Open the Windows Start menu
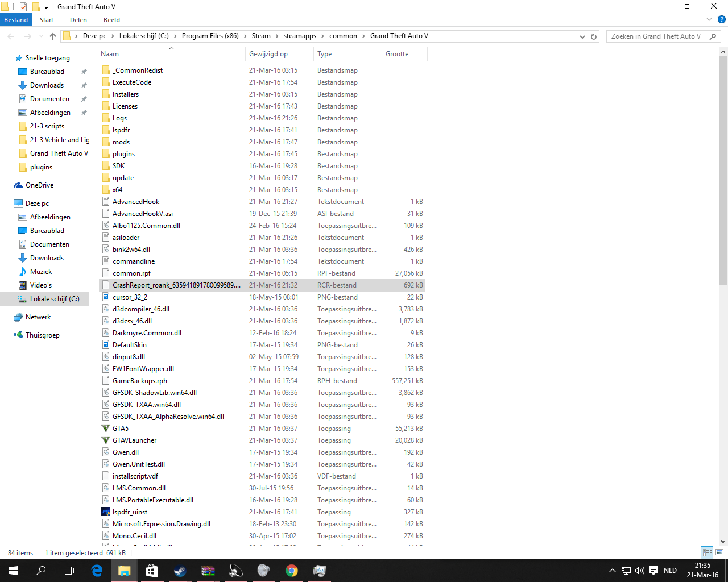Image resolution: width=728 pixels, height=582 pixels. 14,571
